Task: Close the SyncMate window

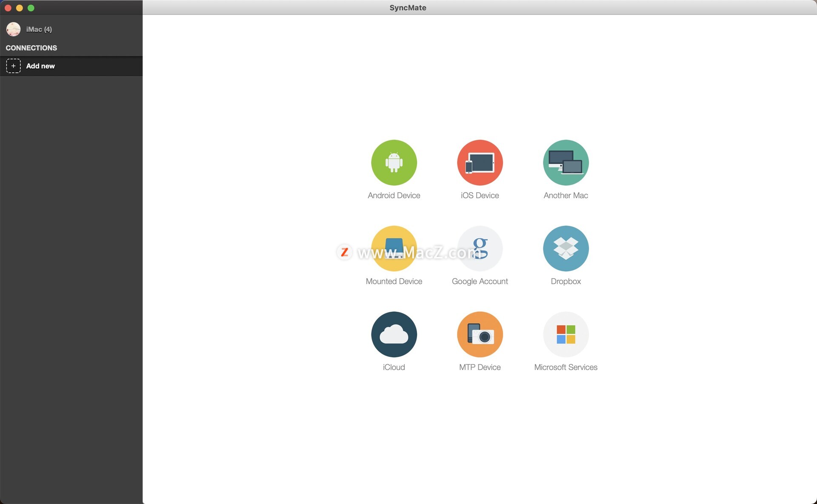Action: [x=8, y=8]
